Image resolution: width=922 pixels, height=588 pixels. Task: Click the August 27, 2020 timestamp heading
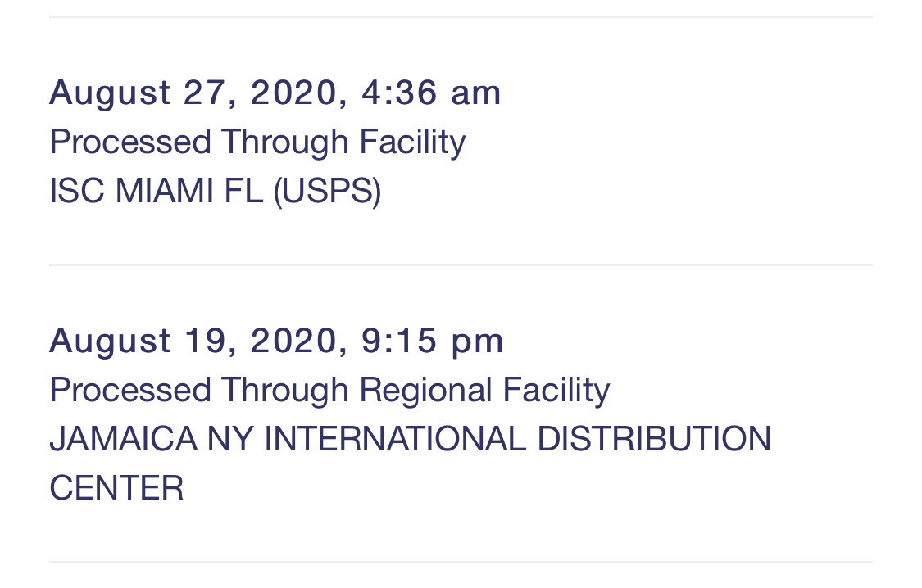point(275,93)
